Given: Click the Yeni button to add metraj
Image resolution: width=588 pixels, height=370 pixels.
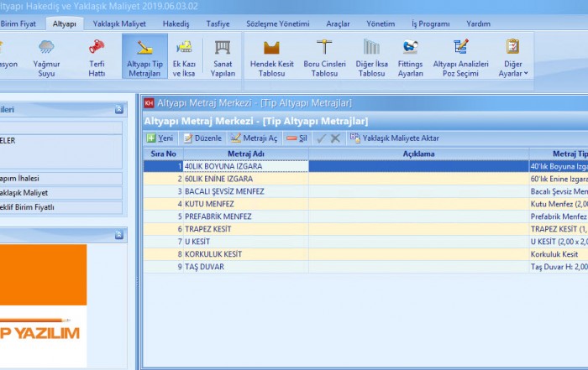Looking at the screenshot, I should click(x=160, y=138).
